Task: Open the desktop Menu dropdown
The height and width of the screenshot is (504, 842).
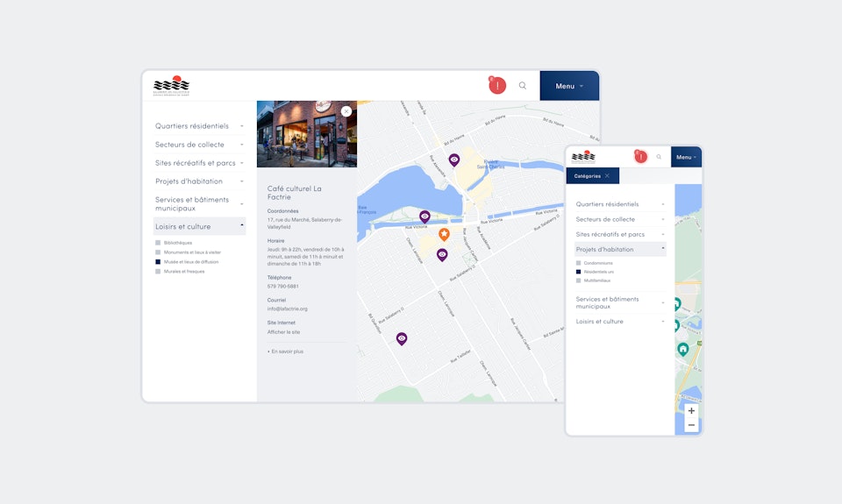Action: [x=569, y=86]
